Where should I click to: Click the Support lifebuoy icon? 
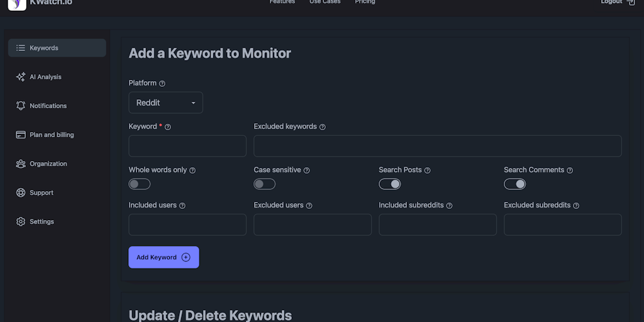21,192
